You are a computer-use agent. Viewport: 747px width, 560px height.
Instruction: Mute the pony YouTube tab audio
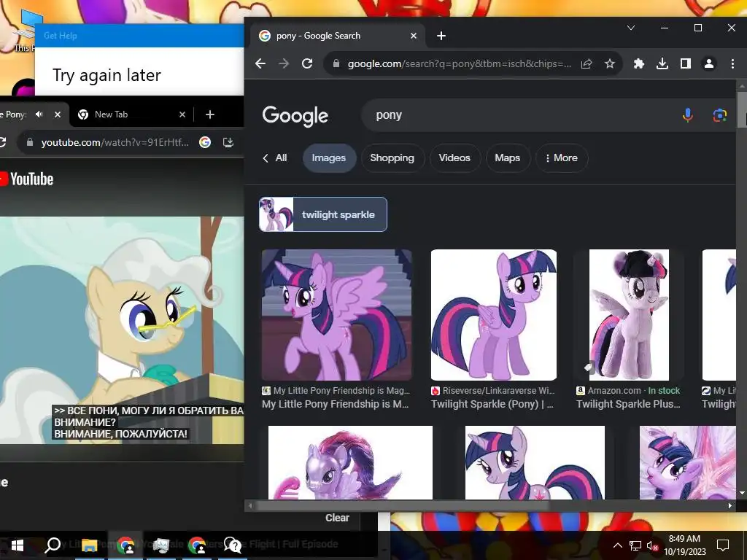(x=39, y=114)
